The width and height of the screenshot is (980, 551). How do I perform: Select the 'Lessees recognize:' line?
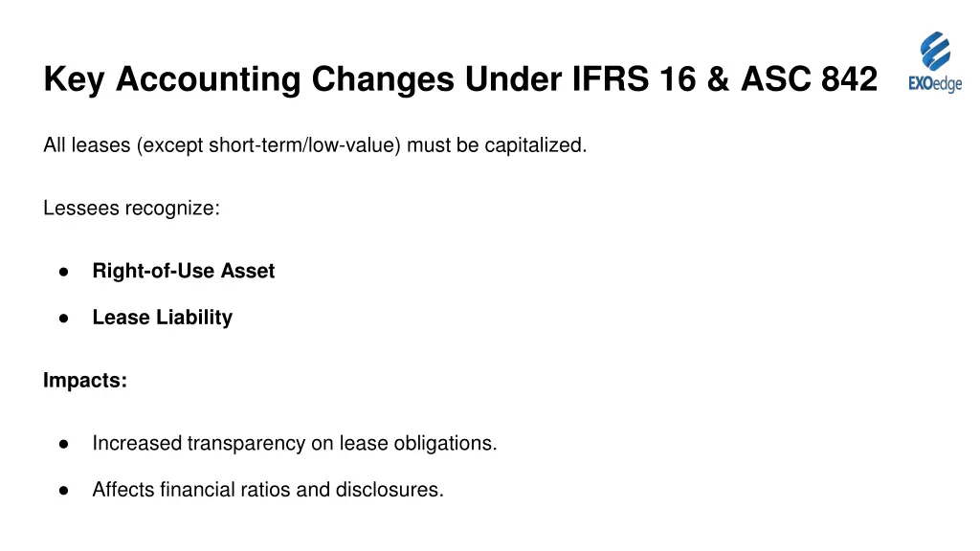(131, 208)
